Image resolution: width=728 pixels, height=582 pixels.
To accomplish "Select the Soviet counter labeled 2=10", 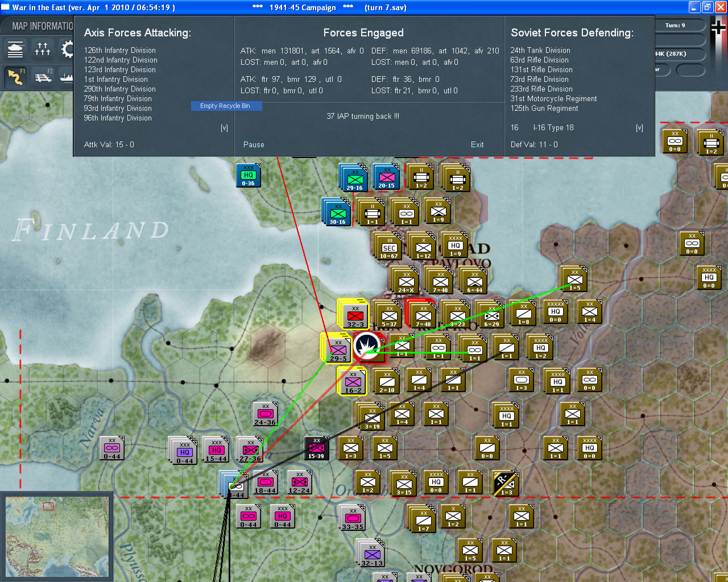I will (x=387, y=383).
